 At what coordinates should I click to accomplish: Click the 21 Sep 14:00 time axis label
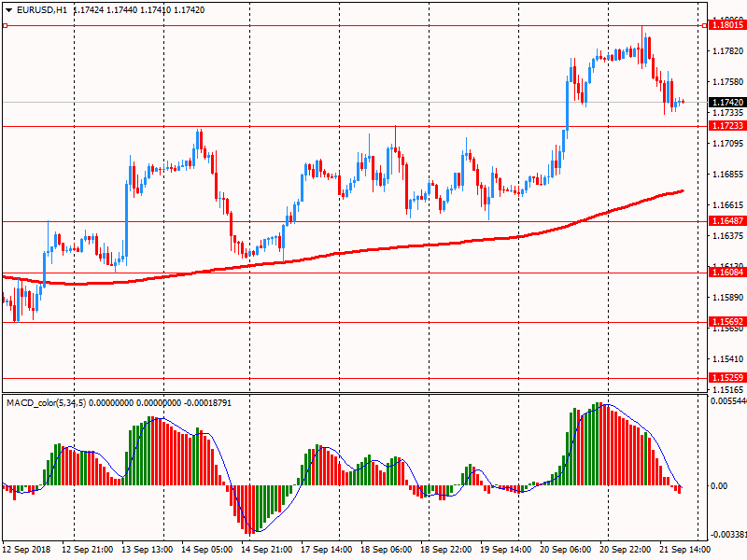[684, 550]
